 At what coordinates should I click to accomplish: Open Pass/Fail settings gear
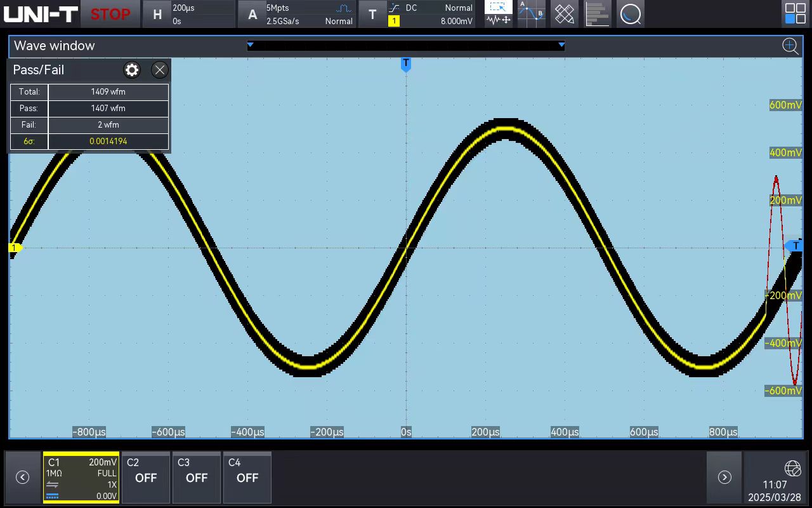pyautogui.click(x=132, y=70)
